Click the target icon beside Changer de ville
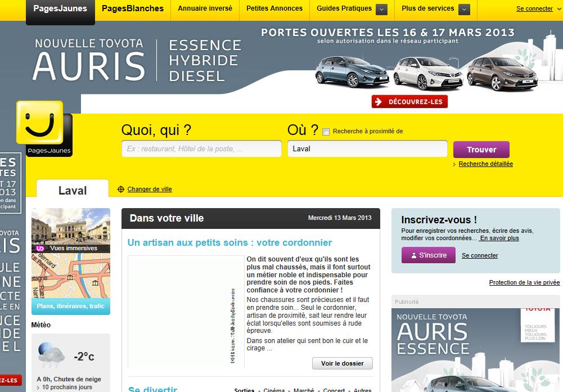The height and width of the screenshot is (392, 563). (x=120, y=190)
